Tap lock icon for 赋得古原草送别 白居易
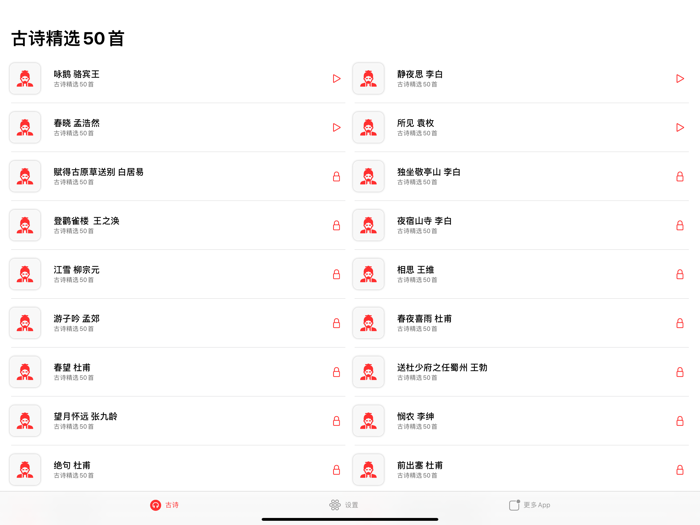 pos(337,177)
